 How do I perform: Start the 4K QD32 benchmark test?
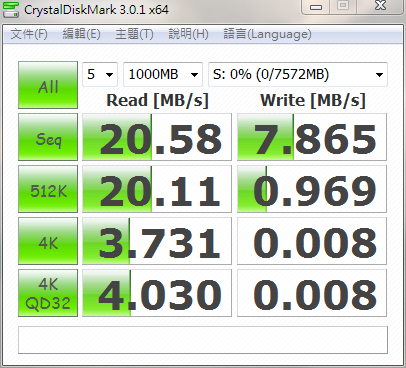click(48, 293)
